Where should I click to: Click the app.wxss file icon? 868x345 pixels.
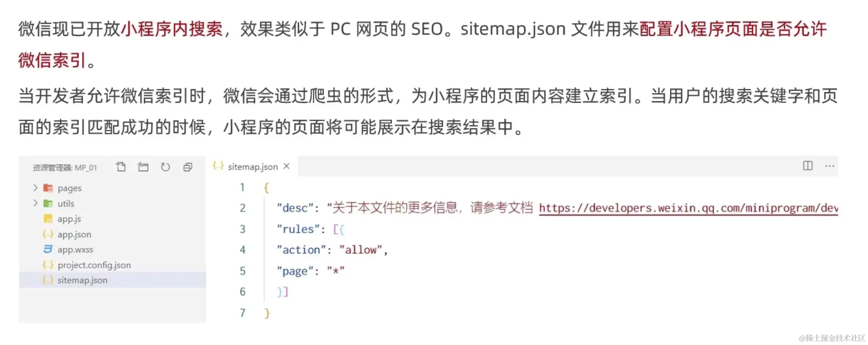(48, 249)
